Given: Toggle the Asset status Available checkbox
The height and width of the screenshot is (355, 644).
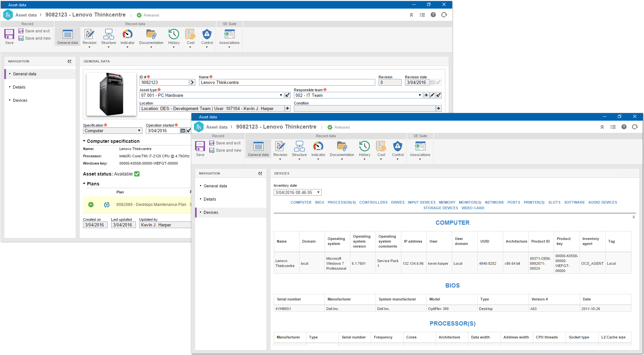Looking at the screenshot, I should pyautogui.click(x=137, y=174).
